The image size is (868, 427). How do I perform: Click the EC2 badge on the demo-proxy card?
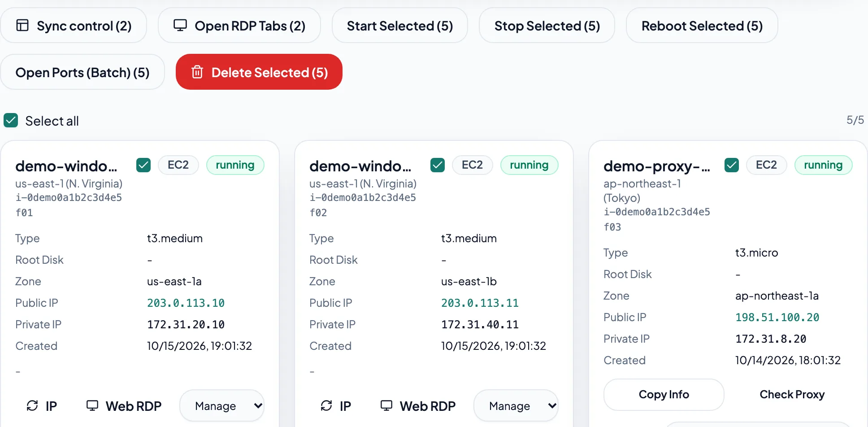click(766, 165)
